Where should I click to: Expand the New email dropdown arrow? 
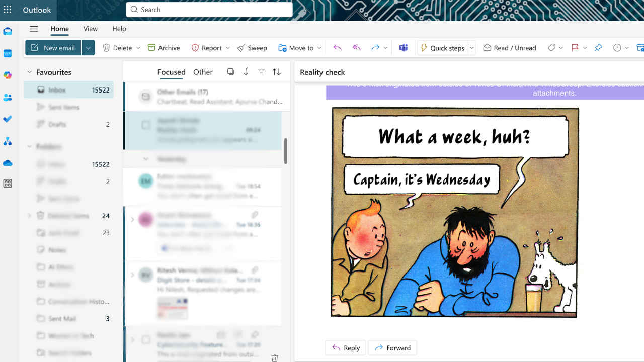point(88,48)
